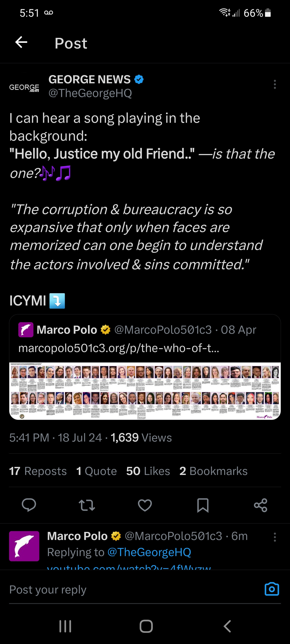The image size is (290, 644).
Task: Bookmark this post
Action: coord(203,505)
